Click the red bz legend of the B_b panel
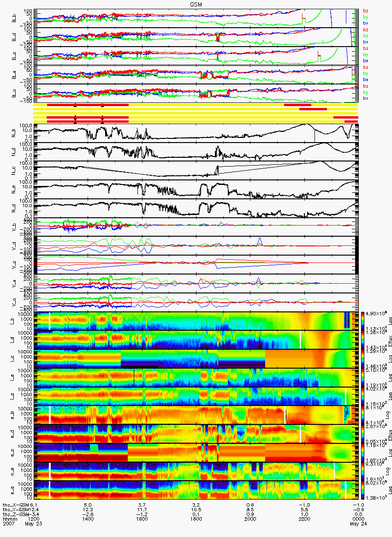The image size is (392, 537). [366, 11]
